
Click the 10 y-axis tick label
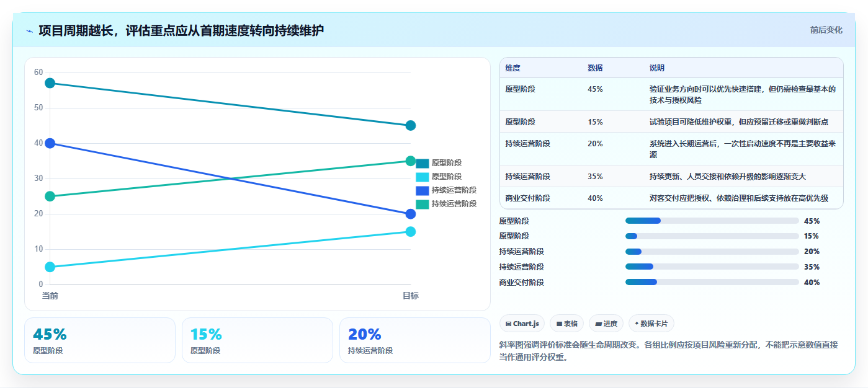pyautogui.click(x=38, y=249)
